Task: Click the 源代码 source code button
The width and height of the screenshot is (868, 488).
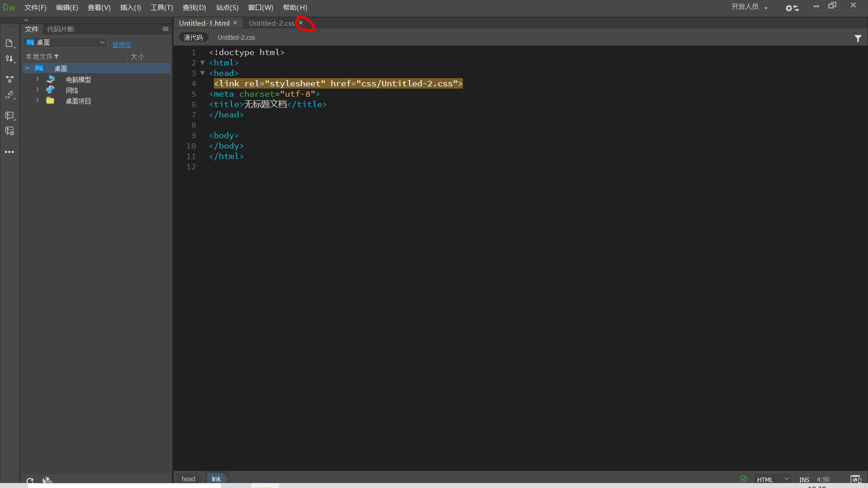Action: [x=193, y=38]
